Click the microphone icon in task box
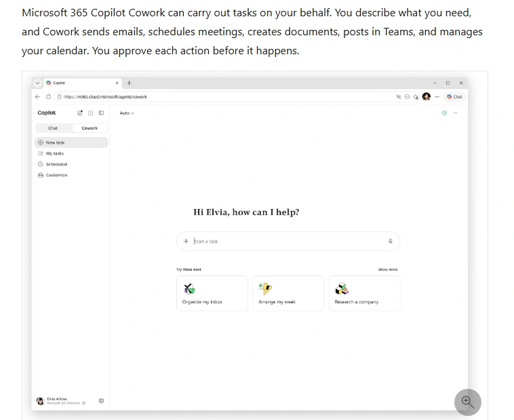This screenshot has height=420, width=514. point(391,241)
